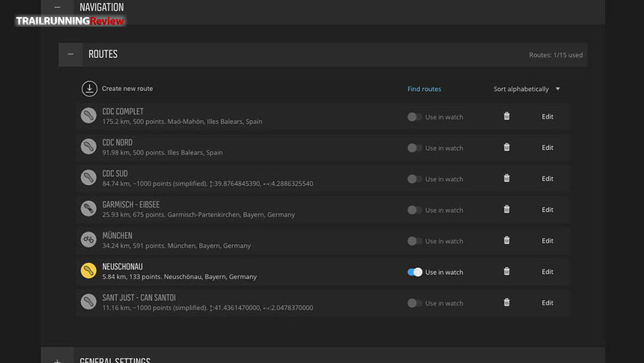The width and height of the screenshot is (644, 363).
Task: Select the SANT JUST - CAN SANTOI title
Action: 139,297
